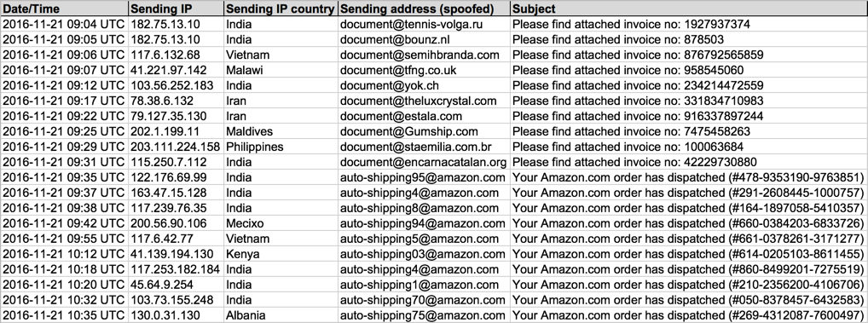Click auto-shipping95@amazon.com cell
868x323 pixels.
point(424,177)
